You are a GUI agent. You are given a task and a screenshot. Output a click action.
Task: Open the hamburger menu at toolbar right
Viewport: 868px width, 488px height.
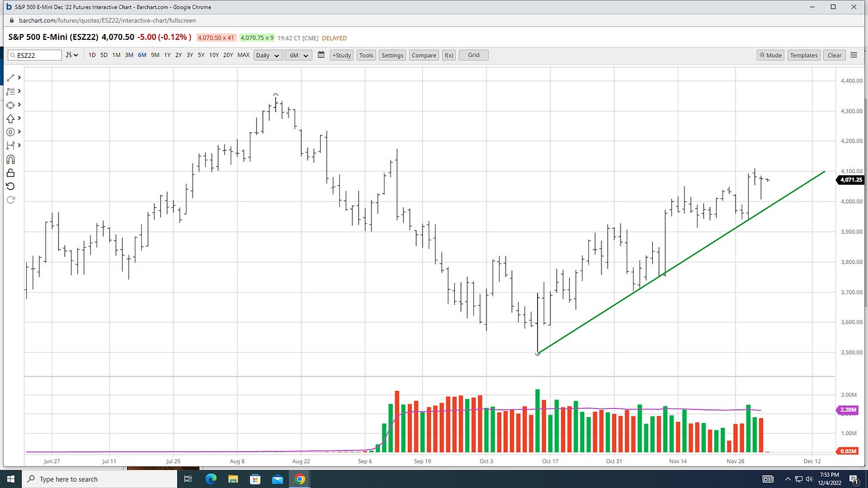coord(854,55)
